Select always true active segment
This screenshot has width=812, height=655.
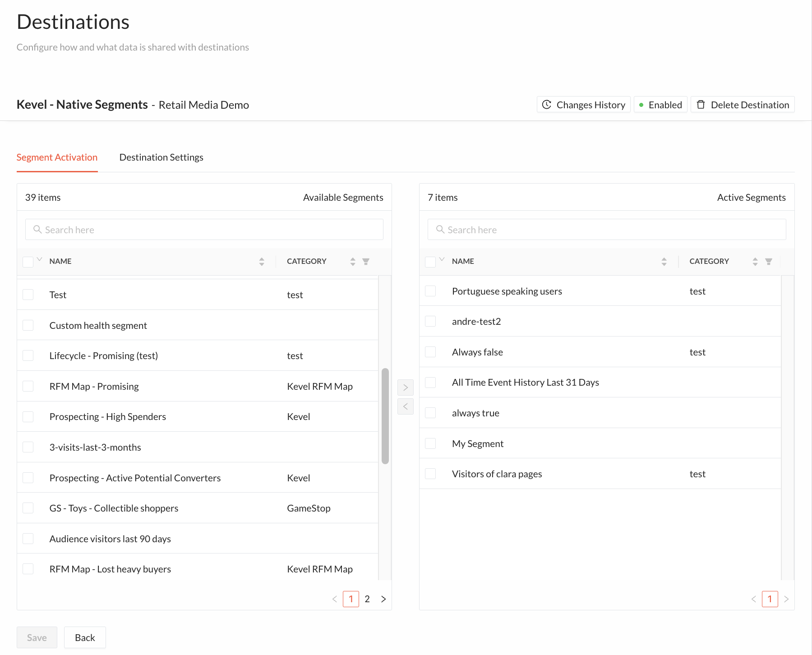(600, 413)
